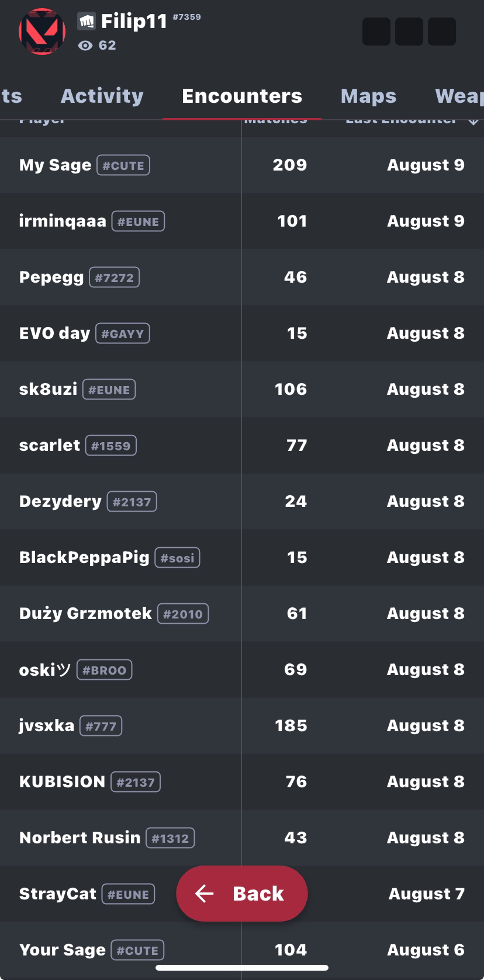
Task: Tap the home indicator bar at bottom
Action: tap(242, 967)
